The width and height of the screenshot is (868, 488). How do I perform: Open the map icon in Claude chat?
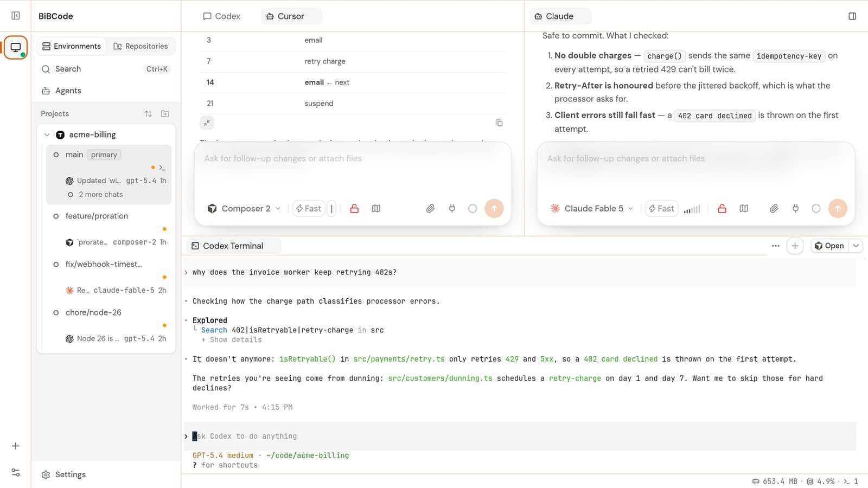[744, 208]
